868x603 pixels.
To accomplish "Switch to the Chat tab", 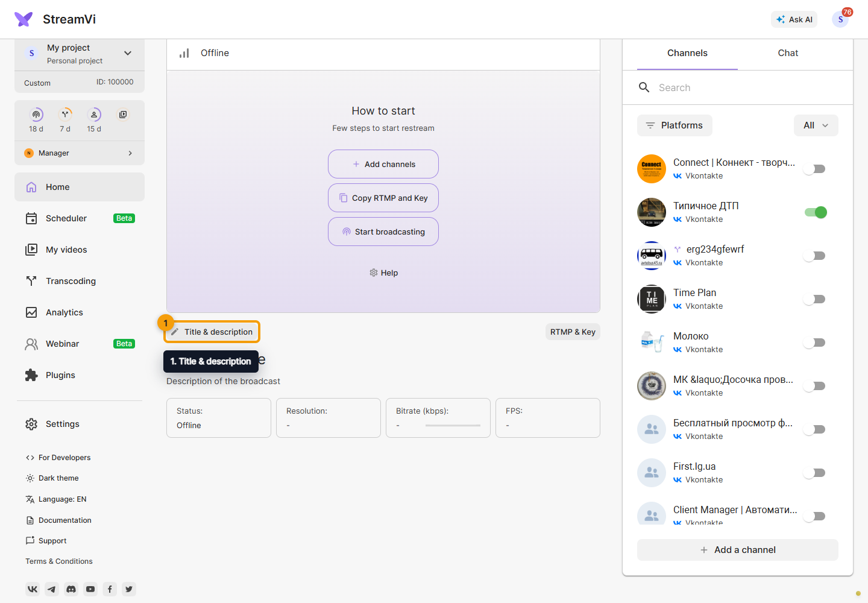I will pyautogui.click(x=788, y=53).
